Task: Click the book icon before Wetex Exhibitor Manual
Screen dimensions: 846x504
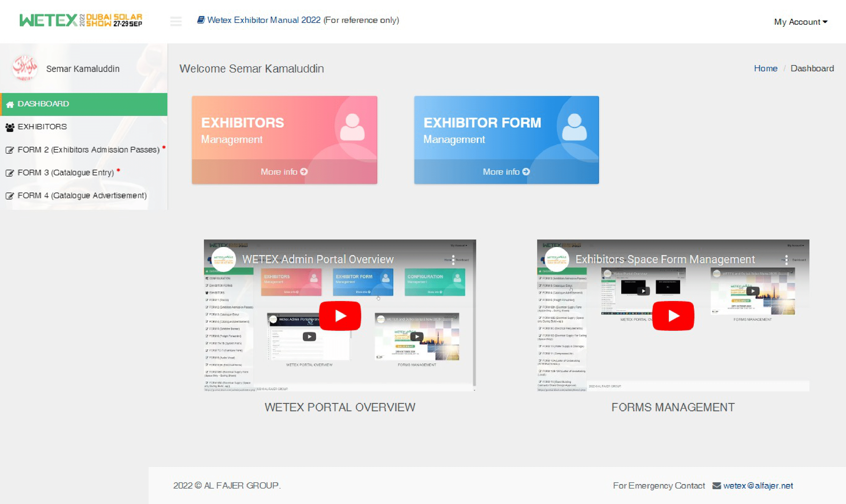Action: pos(200,20)
